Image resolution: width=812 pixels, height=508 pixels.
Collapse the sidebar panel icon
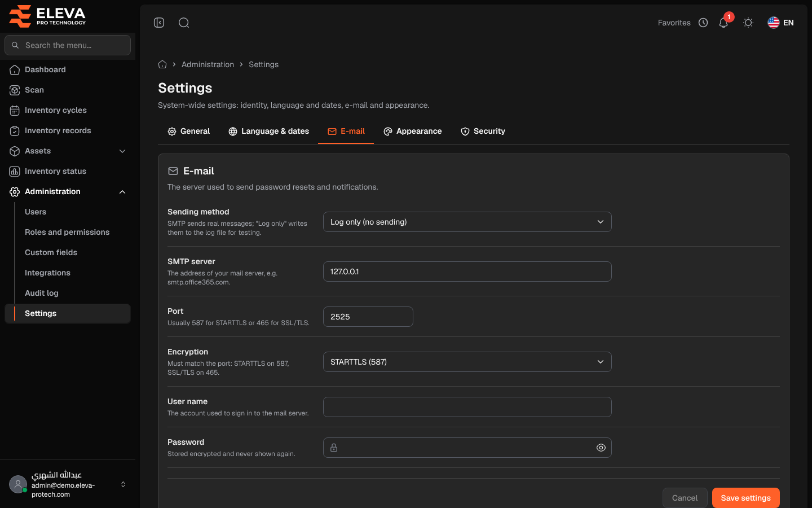pyautogui.click(x=159, y=23)
